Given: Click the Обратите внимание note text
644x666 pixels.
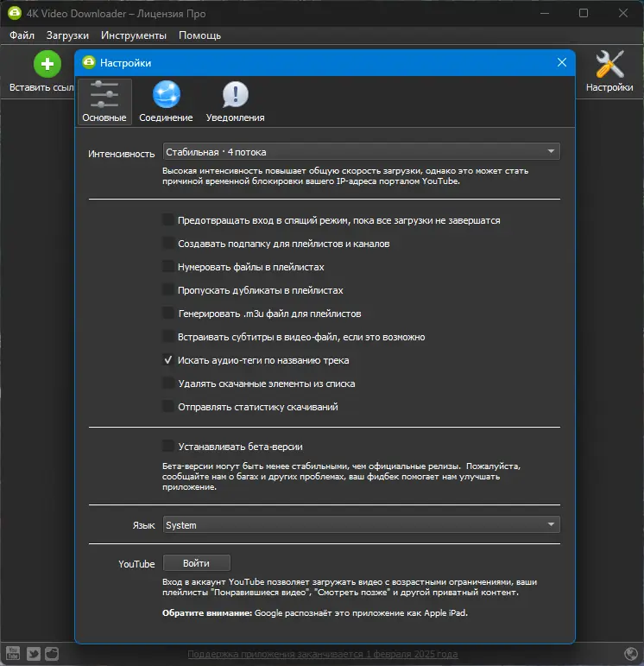Looking at the screenshot, I should [315, 613].
